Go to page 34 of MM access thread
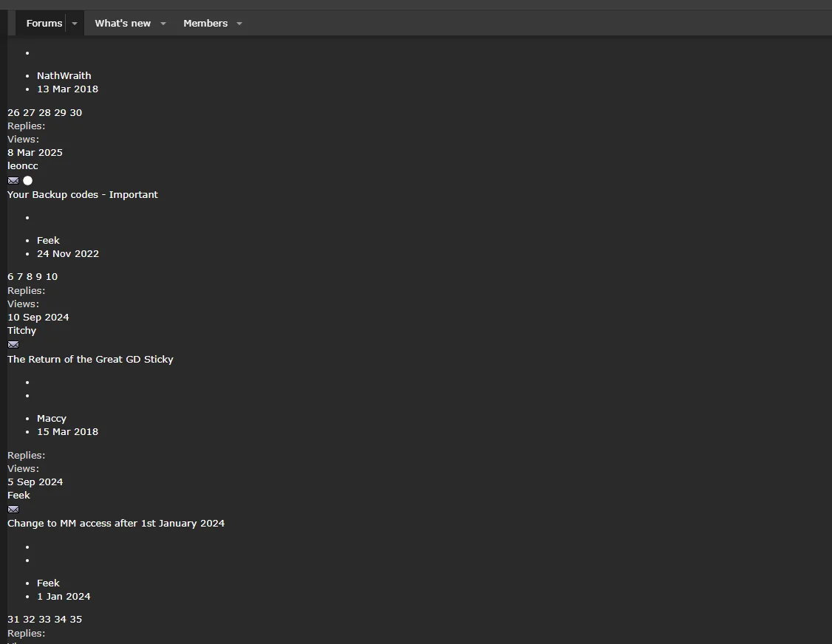This screenshot has width=832, height=644. tap(60, 619)
